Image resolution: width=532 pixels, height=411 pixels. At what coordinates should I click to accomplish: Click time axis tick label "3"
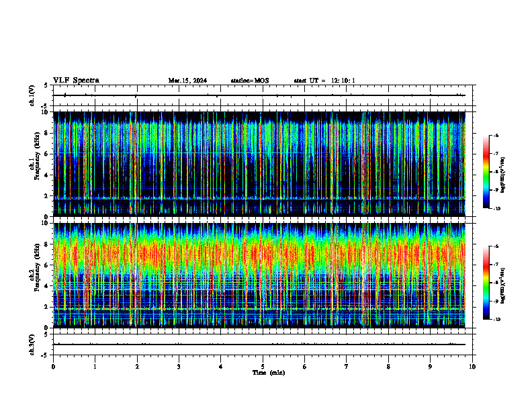coord(179,367)
